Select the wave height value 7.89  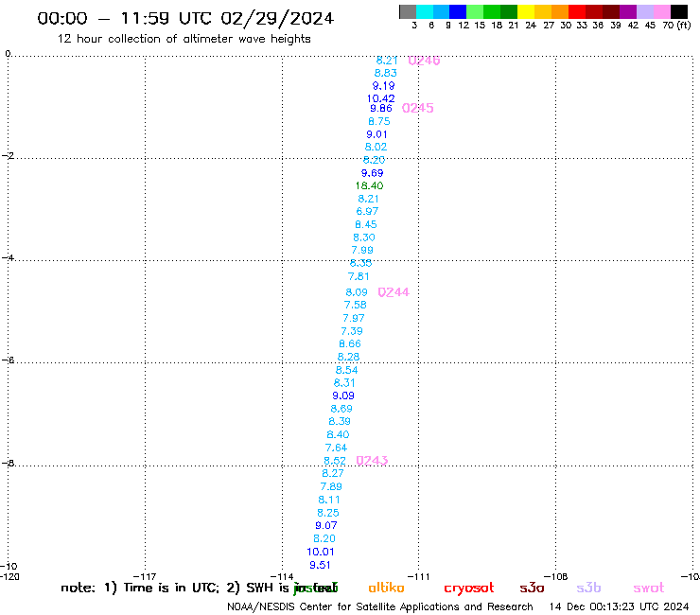click(331, 487)
